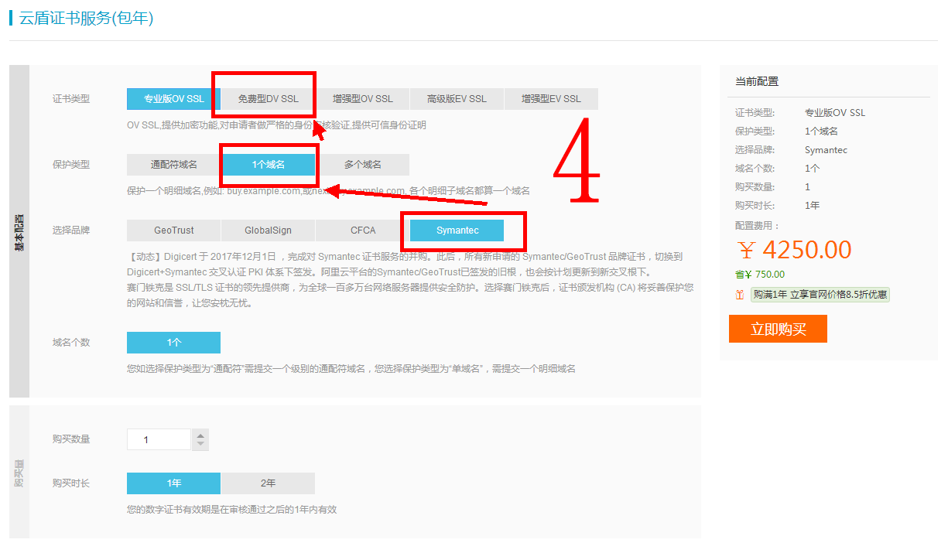
Task: Select the Symantec brand
Action: [457, 230]
